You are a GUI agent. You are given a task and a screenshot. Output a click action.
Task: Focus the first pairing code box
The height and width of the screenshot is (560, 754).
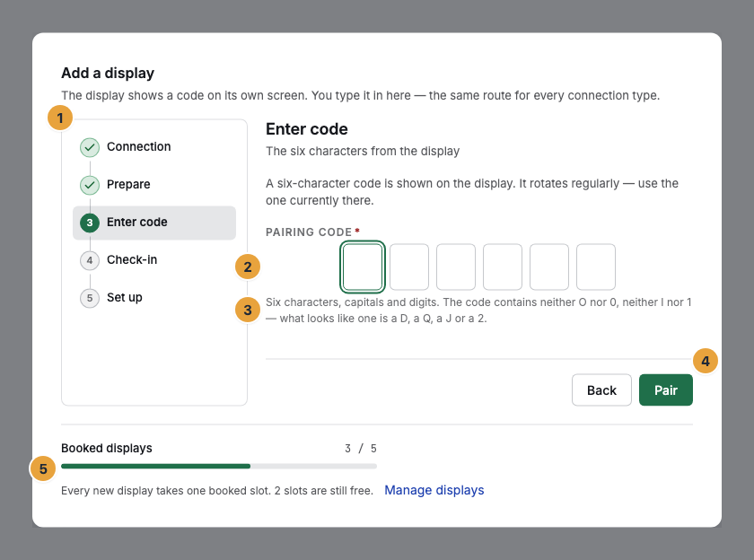(x=363, y=267)
